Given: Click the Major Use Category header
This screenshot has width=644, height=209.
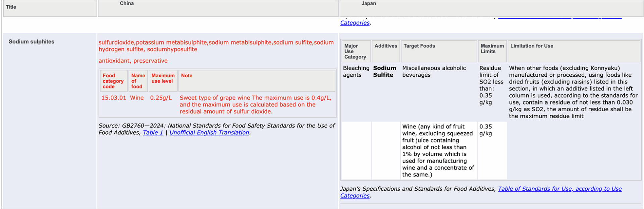Looking at the screenshot, I should click(x=356, y=51).
